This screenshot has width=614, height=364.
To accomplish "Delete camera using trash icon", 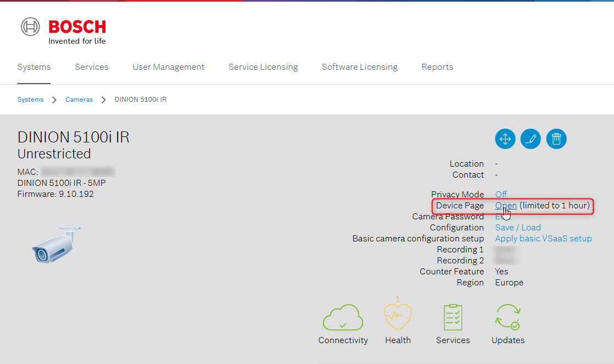I will (x=556, y=139).
